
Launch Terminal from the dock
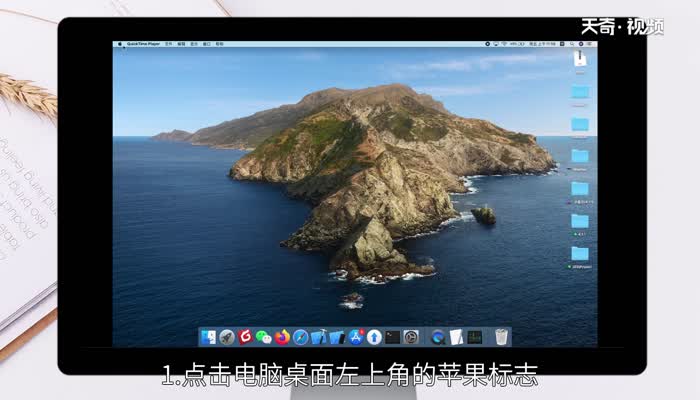[393, 337]
